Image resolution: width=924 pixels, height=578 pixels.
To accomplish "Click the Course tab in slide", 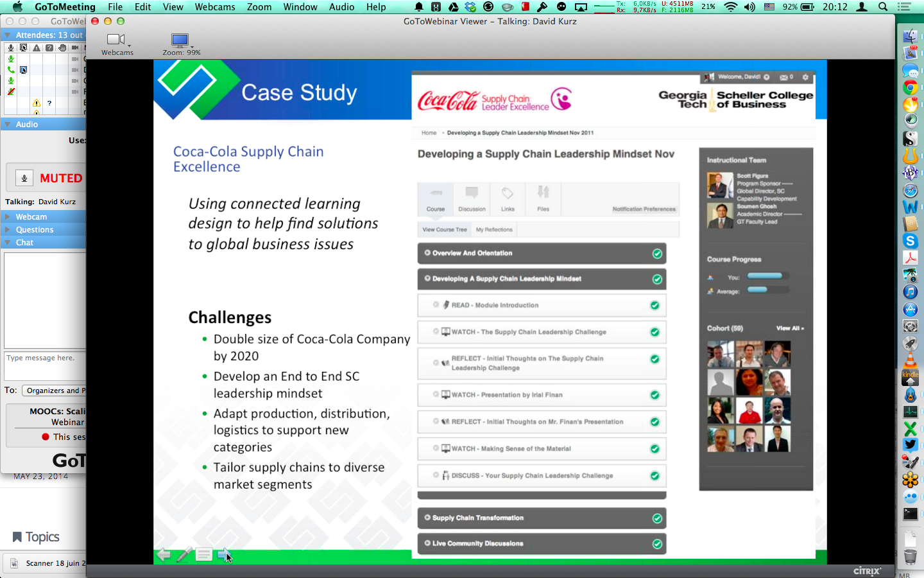I will coord(436,199).
